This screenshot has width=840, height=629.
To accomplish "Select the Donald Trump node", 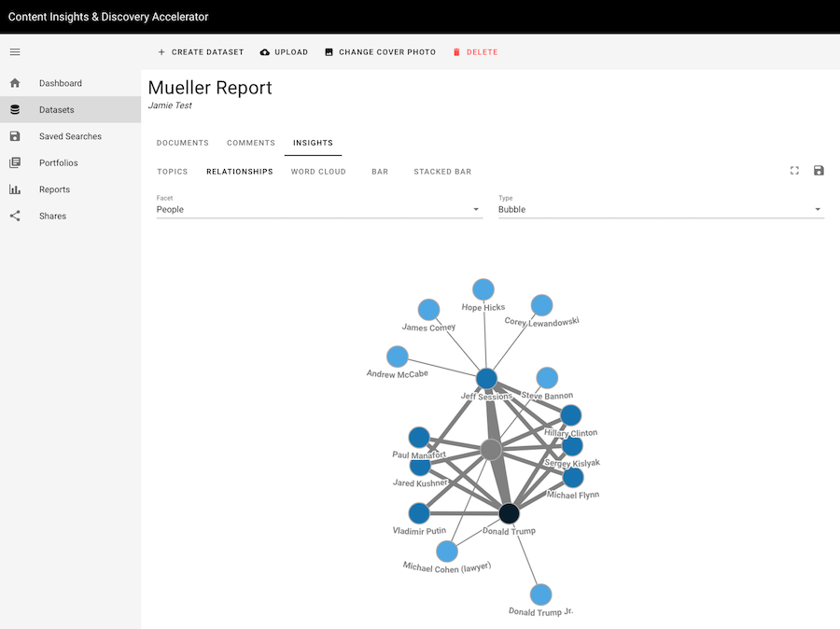I will [x=509, y=513].
